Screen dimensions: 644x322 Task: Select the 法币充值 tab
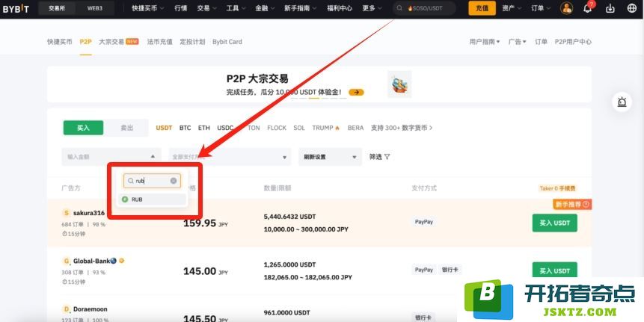(160, 41)
